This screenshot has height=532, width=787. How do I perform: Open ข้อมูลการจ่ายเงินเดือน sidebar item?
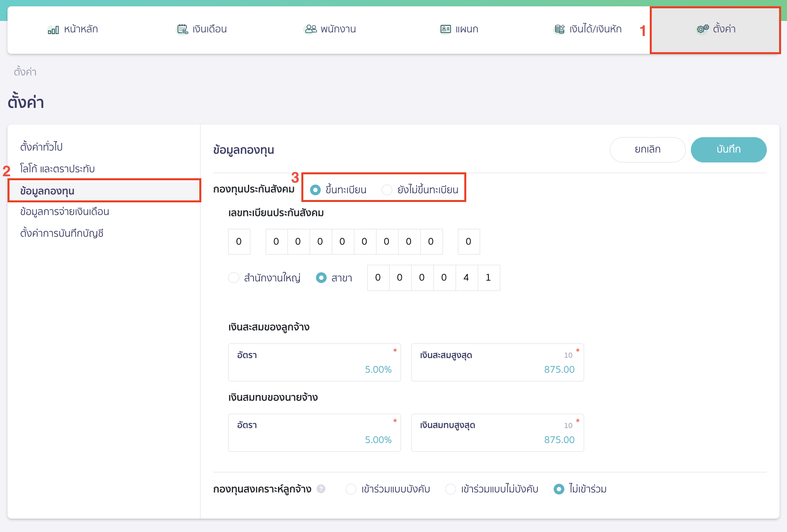pos(64,212)
